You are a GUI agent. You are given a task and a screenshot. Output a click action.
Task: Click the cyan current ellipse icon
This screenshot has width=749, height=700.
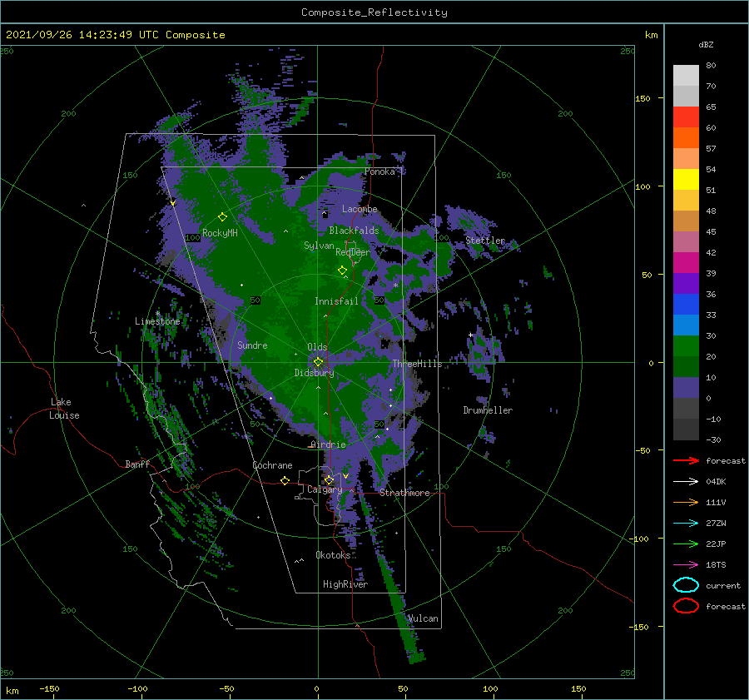click(686, 585)
